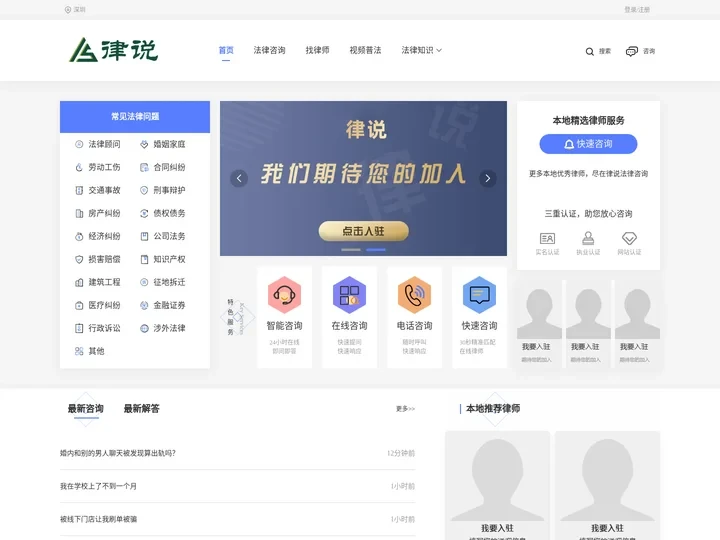This screenshot has height=540, width=720.
Task: Go to the 首页 nav tab
Action: coord(226,50)
